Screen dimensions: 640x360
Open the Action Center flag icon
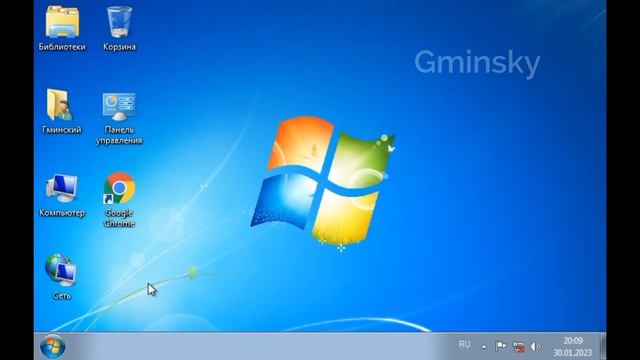tap(501, 347)
